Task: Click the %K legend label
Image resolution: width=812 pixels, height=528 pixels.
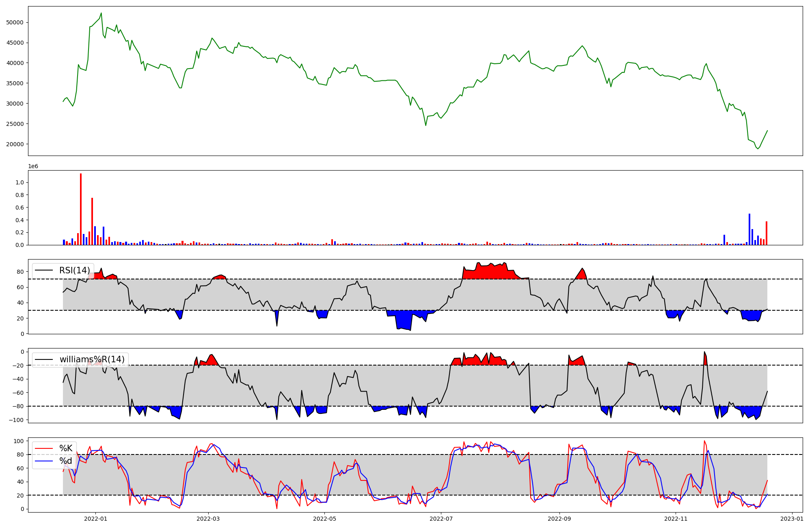Action: [x=66, y=448]
